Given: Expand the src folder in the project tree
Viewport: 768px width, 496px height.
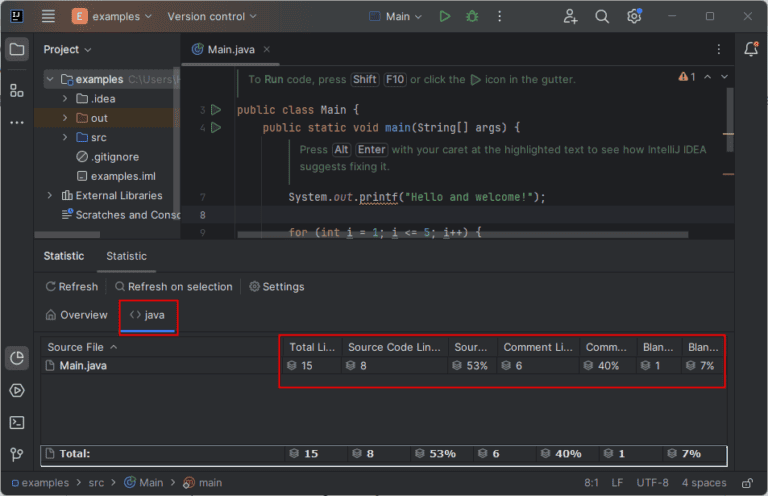Looking at the screenshot, I should tap(65, 137).
